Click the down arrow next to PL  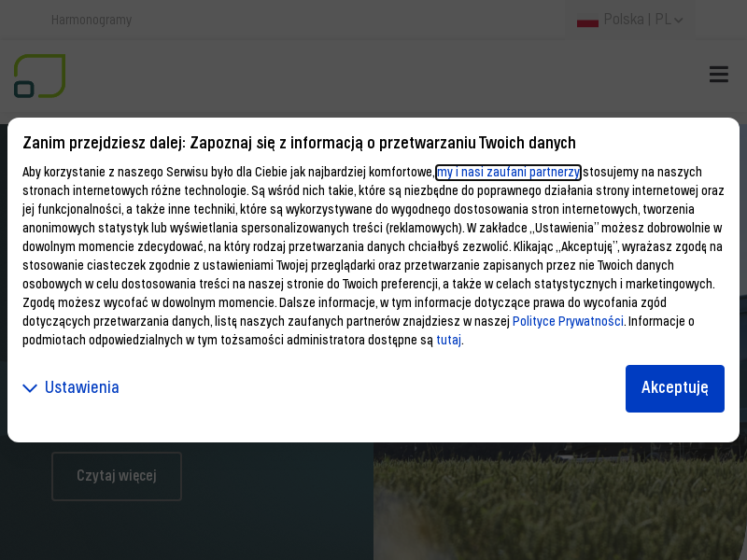pyautogui.click(x=679, y=20)
